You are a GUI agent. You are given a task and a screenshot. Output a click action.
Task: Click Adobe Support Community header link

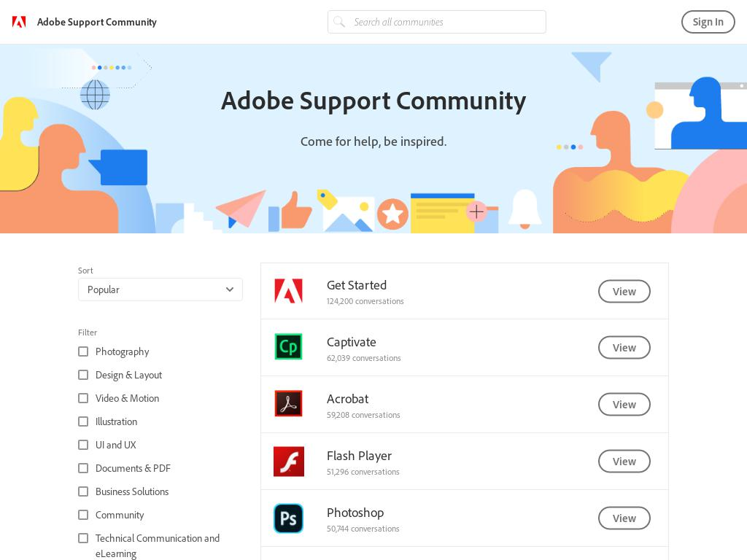(x=97, y=22)
